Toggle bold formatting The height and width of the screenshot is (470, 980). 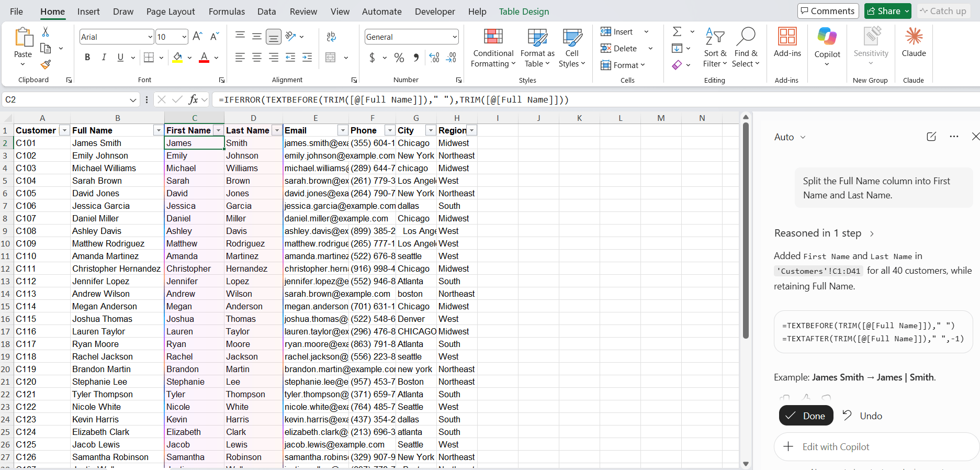click(x=87, y=58)
